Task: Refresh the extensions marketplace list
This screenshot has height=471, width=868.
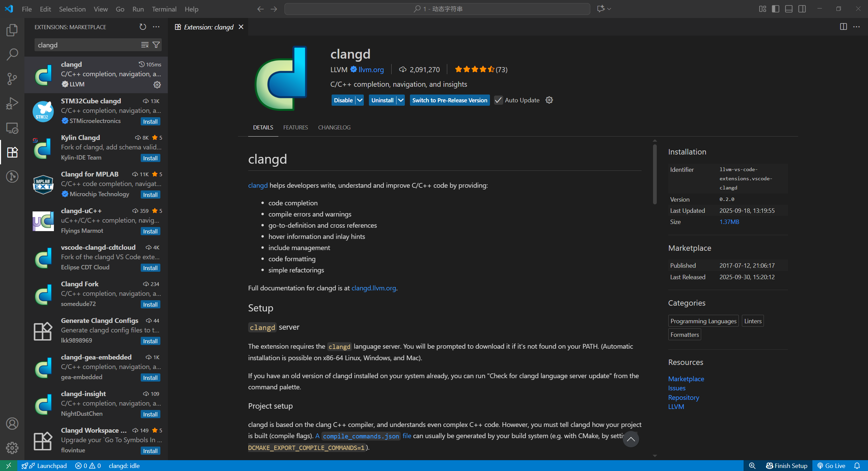Action: click(x=143, y=27)
